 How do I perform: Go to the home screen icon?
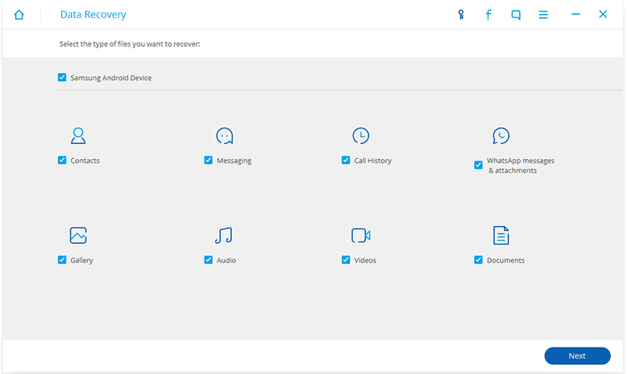(x=19, y=15)
